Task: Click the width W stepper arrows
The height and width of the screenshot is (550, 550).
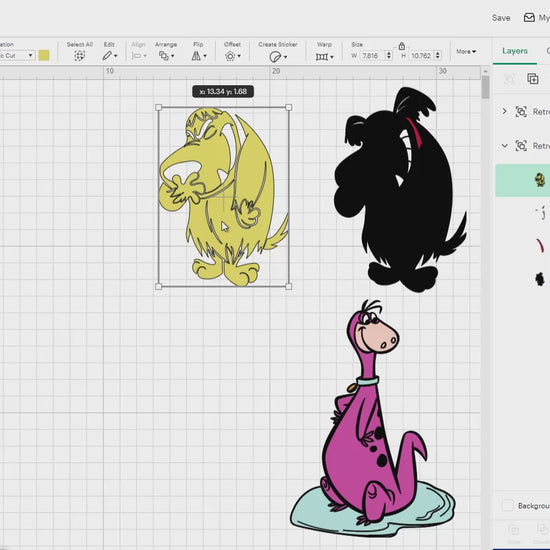Action: pyautogui.click(x=389, y=55)
